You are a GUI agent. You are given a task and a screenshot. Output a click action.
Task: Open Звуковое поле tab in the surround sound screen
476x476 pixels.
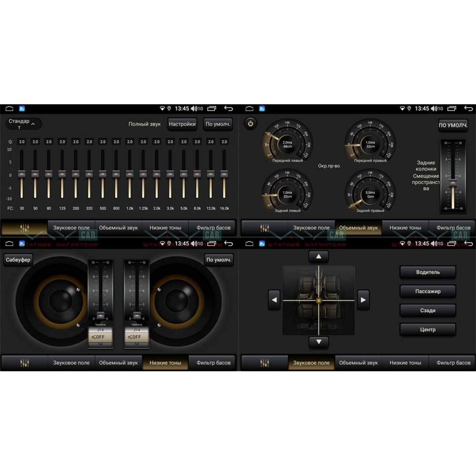[x=311, y=228]
